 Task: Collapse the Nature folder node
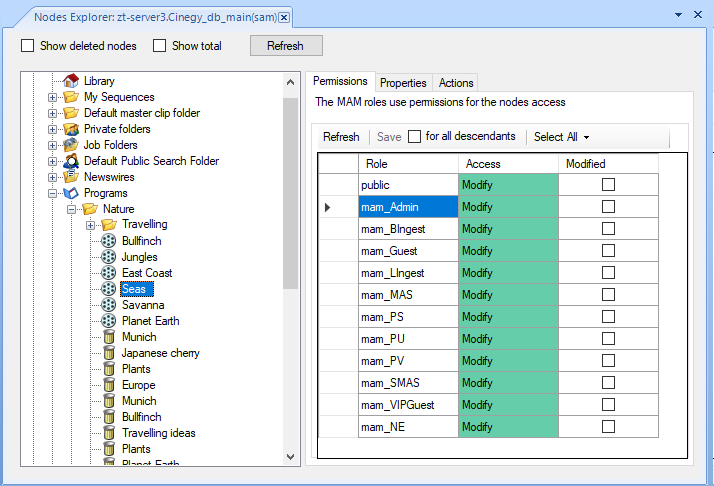71,210
